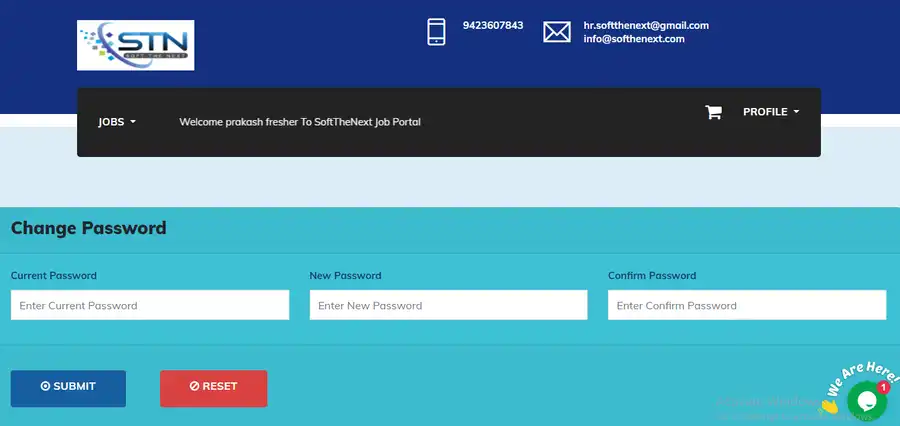Click the hr.softthenext@gmail.com email address
Image resolution: width=900 pixels, height=426 pixels.
(646, 25)
